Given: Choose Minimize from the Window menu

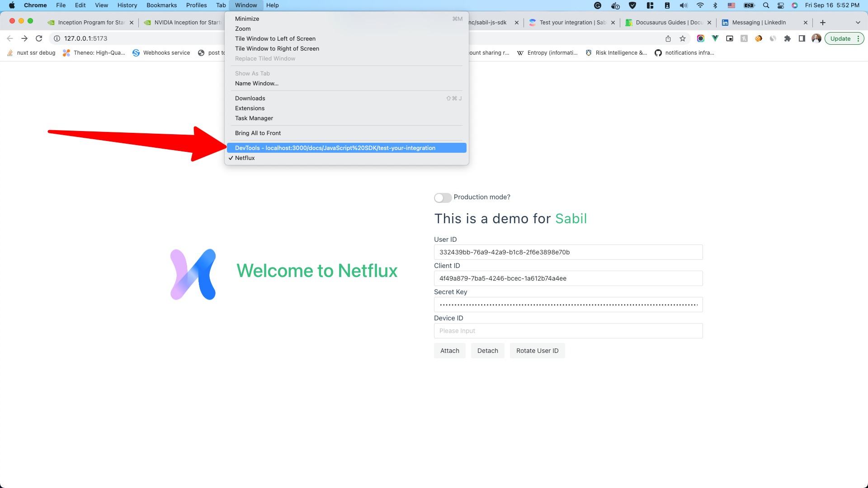Looking at the screenshot, I should click(346, 19).
